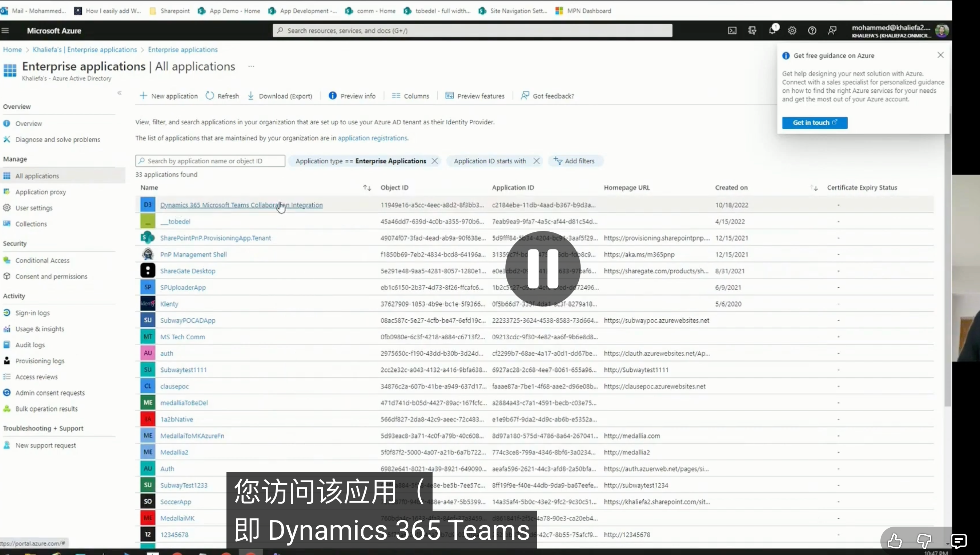Open Bulk operation results

tap(47, 409)
